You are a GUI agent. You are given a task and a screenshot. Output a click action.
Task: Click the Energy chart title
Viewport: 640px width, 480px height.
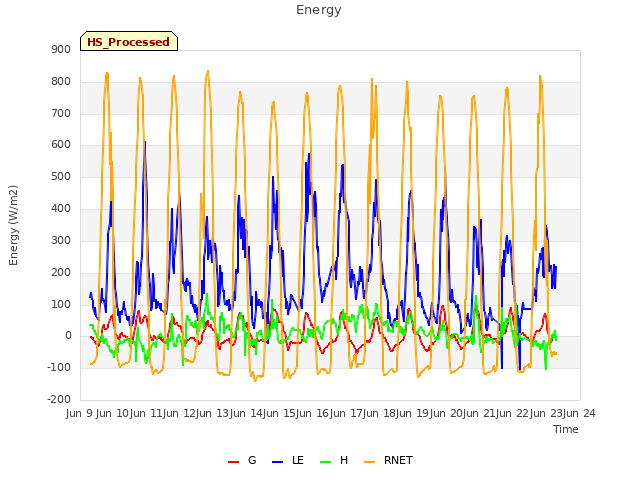point(319,10)
